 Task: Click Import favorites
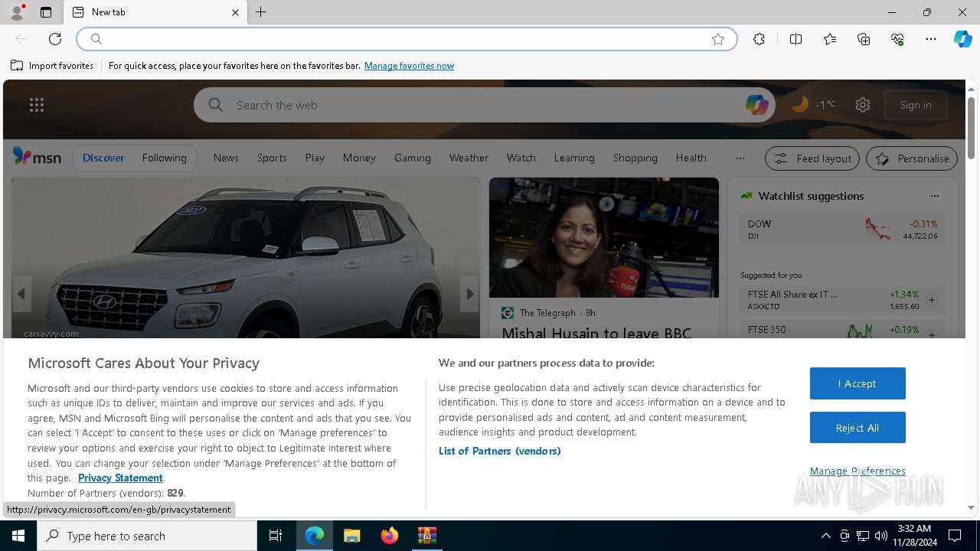52,66
